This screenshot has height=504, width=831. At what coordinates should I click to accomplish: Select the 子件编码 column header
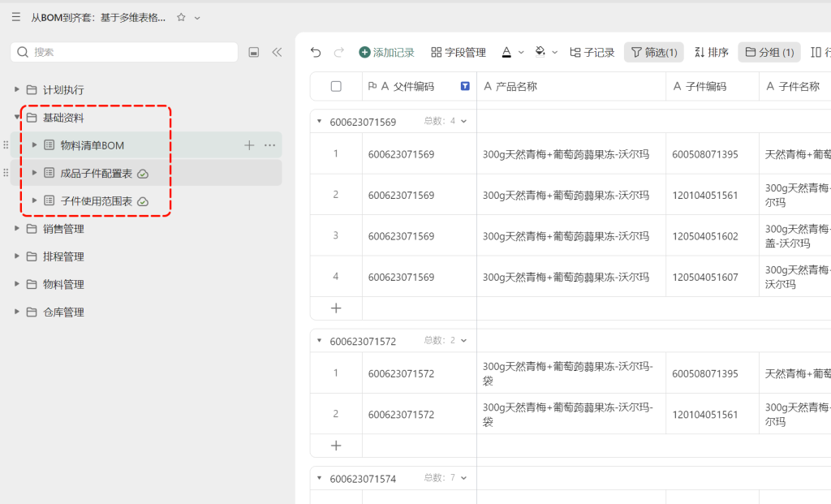point(713,86)
